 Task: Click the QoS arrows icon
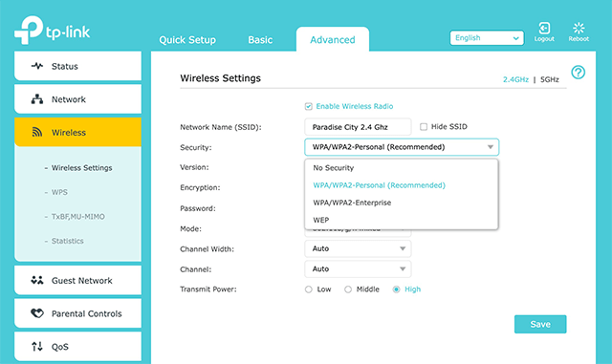tap(37, 347)
